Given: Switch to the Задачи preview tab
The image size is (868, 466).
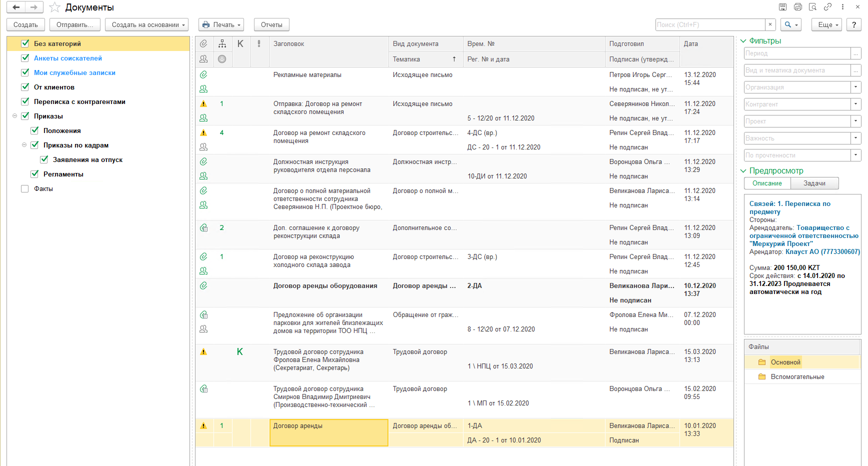Looking at the screenshot, I should (x=814, y=183).
